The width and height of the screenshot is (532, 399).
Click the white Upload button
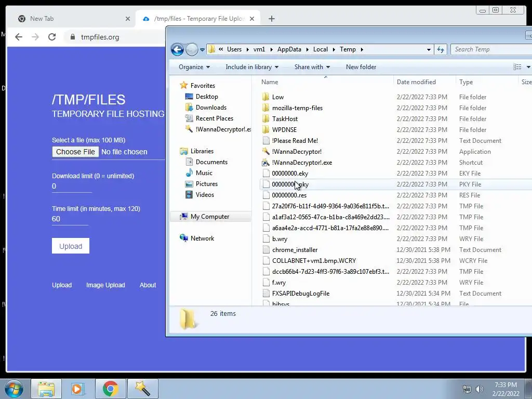click(x=71, y=246)
